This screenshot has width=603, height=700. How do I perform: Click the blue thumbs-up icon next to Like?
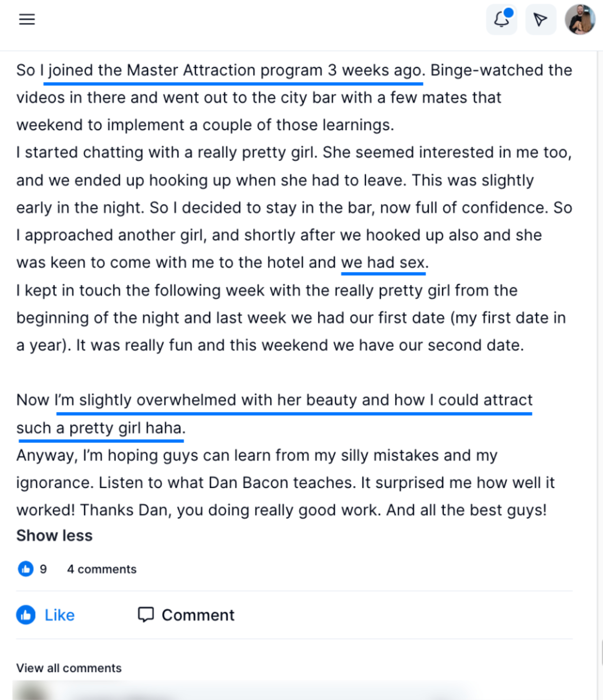coord(26,615)
